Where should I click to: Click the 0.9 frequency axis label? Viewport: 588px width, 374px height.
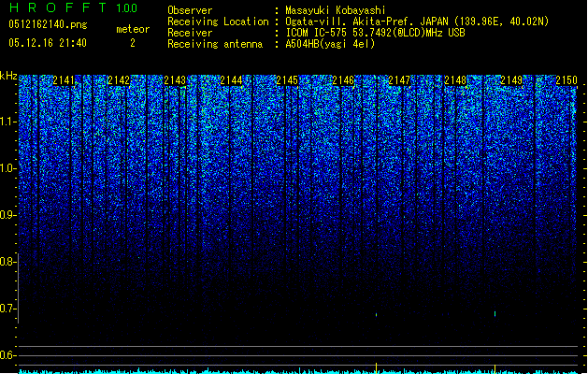click(x=8, y=215)
